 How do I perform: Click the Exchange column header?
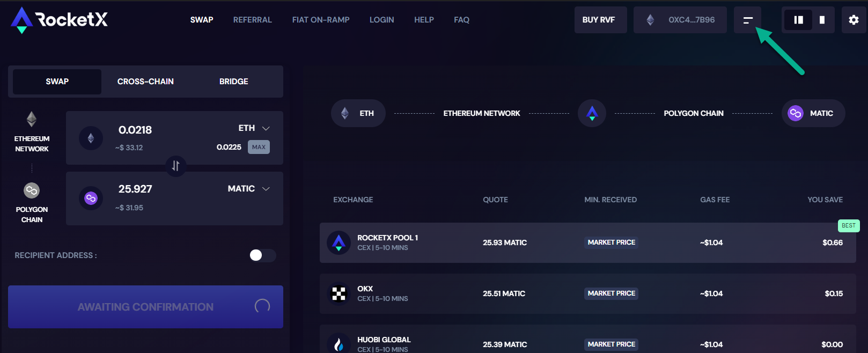tap(353, 200)
